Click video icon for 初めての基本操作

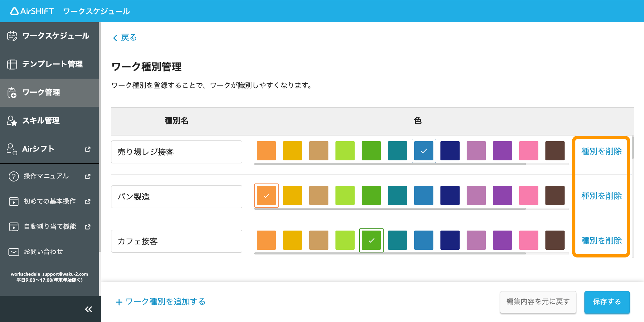point(14,201)
